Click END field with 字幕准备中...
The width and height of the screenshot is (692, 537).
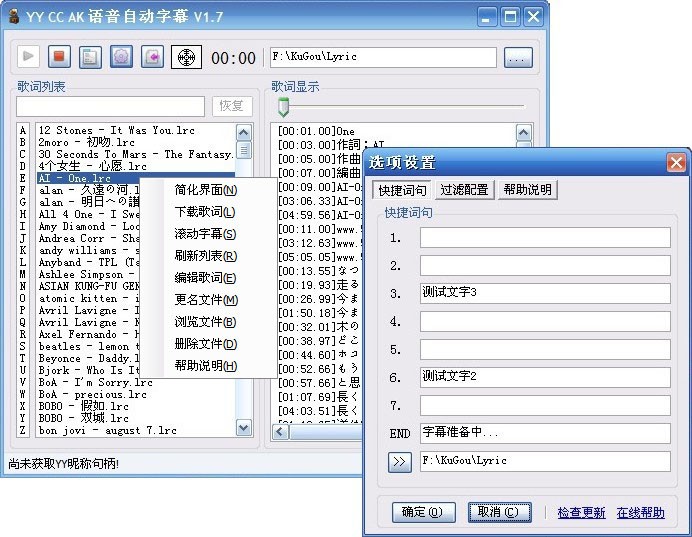[545, 433]
